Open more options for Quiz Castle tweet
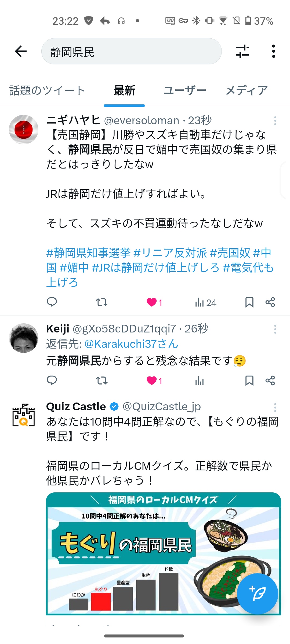290x644 pixels. [x=275, y=407]
